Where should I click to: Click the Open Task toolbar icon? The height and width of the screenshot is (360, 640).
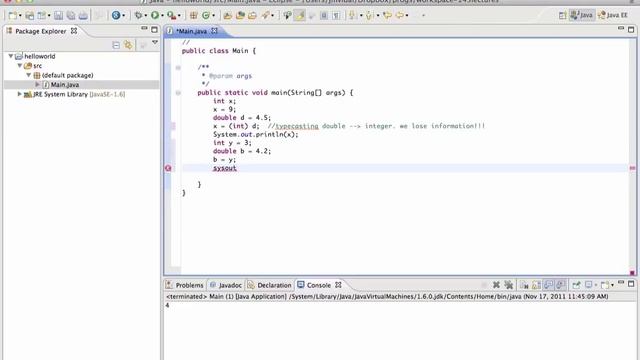click(240, 16)
